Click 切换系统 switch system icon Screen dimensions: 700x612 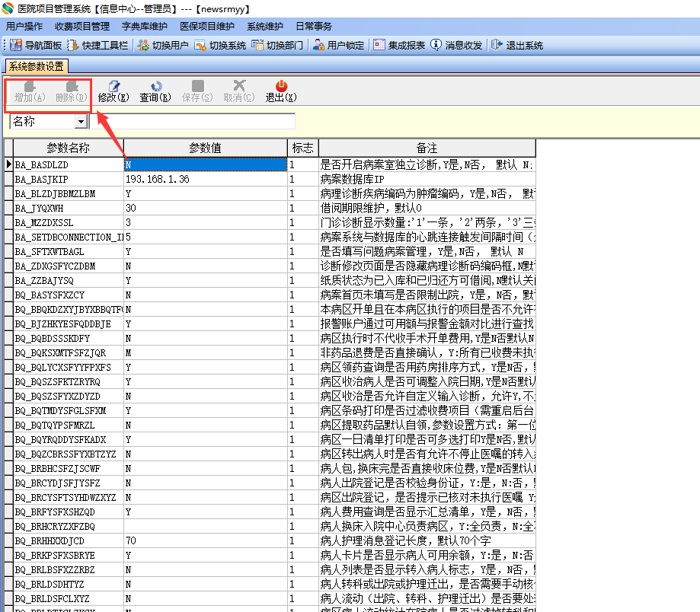pos(220,45)
